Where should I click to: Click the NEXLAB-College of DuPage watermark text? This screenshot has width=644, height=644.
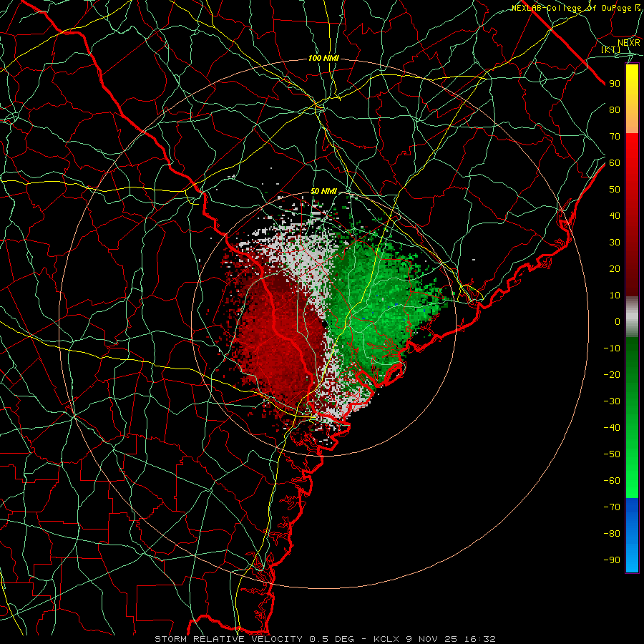click(576, 8)
